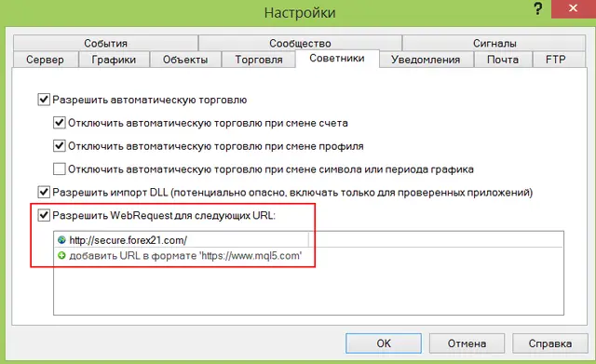This screenshot has height=364, width=596.
Task: Click the globe icon beside secure.forex21.com URL
Action: click(x=61, y=240)
